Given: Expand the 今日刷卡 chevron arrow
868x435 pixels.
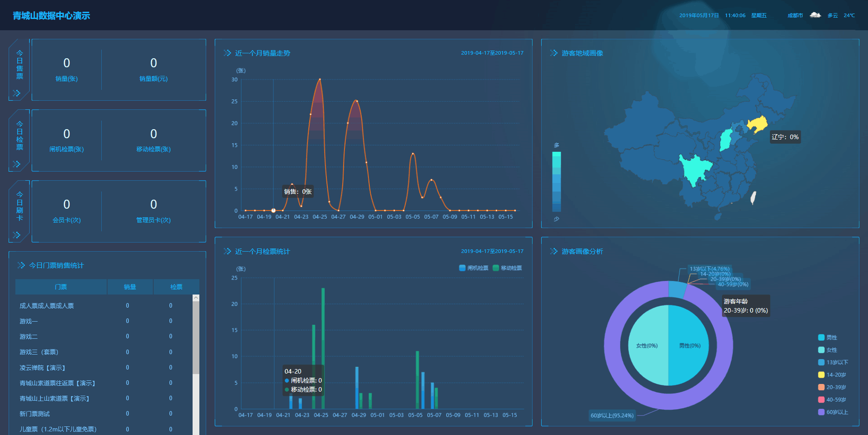Looking at the screenshot, I should point(17,235).
